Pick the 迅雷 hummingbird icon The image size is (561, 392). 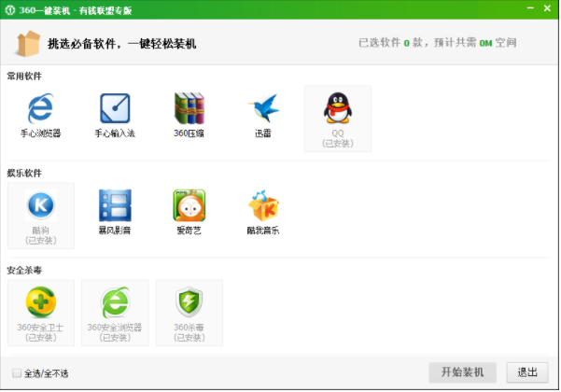coord(263,108)
